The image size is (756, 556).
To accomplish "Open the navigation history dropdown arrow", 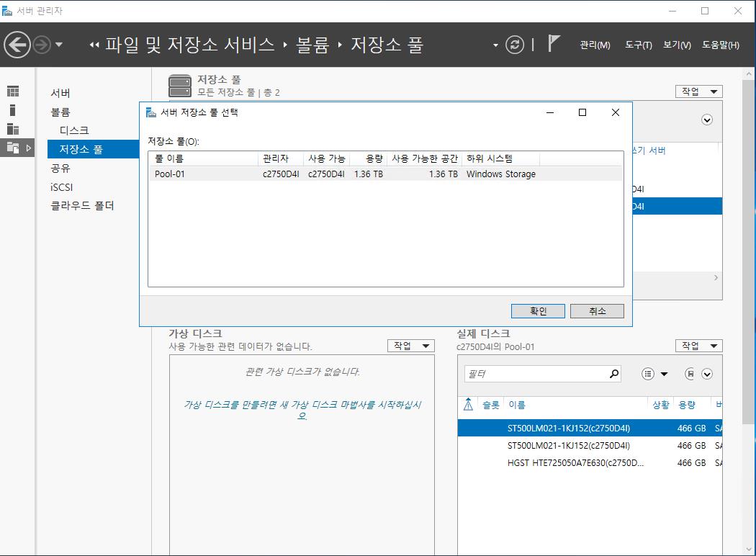I will point(59,45).
